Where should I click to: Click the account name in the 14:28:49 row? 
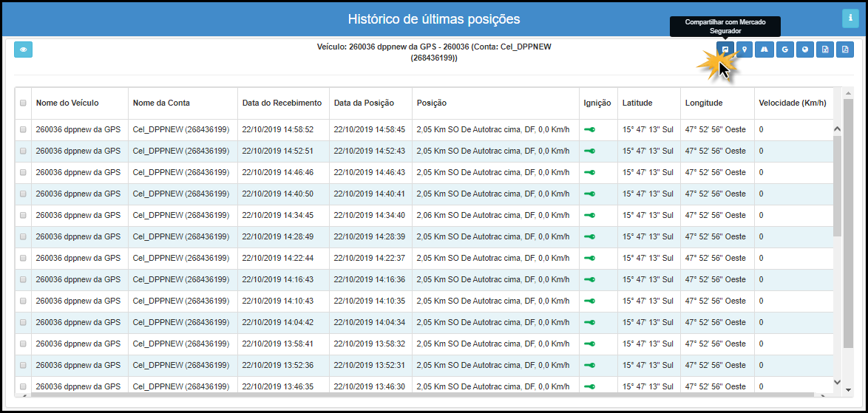coord(181,236)
